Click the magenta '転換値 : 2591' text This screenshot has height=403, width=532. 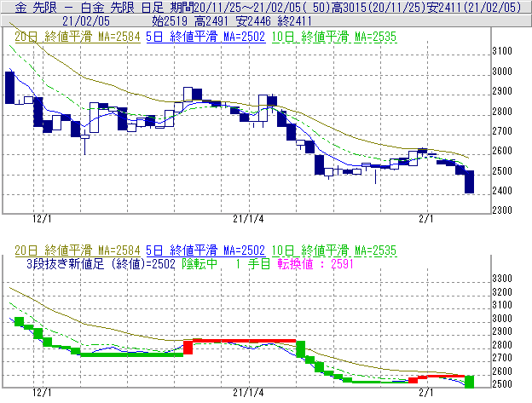[315, 263]
